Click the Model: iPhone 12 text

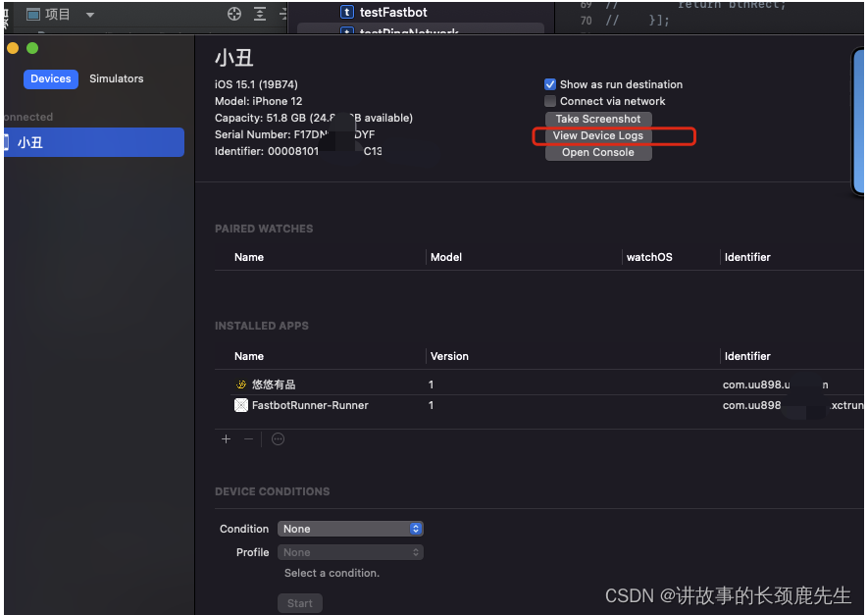pos(259,101)
